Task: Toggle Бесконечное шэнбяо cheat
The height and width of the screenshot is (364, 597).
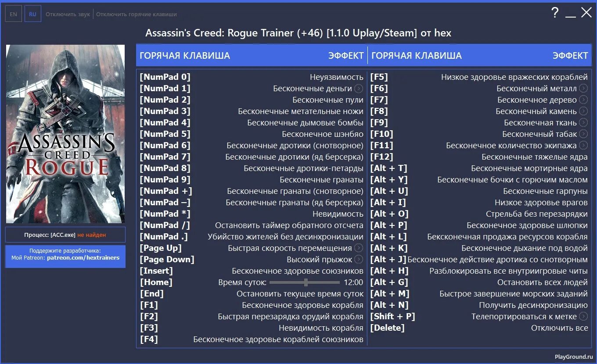Action: click(323, 134)
